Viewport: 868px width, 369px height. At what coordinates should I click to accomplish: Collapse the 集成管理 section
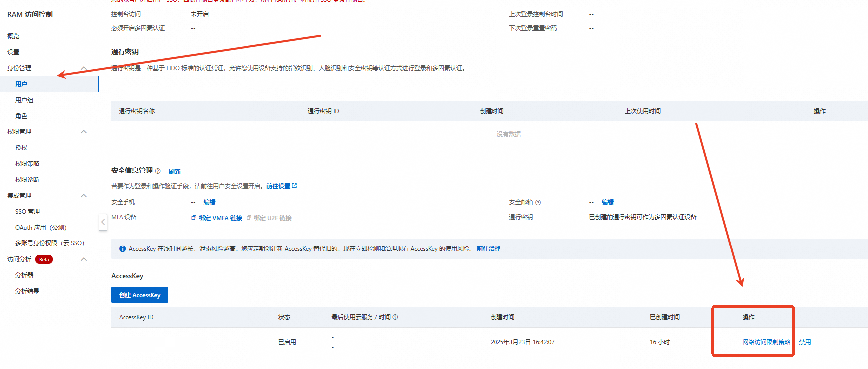(x=84, y=196)
